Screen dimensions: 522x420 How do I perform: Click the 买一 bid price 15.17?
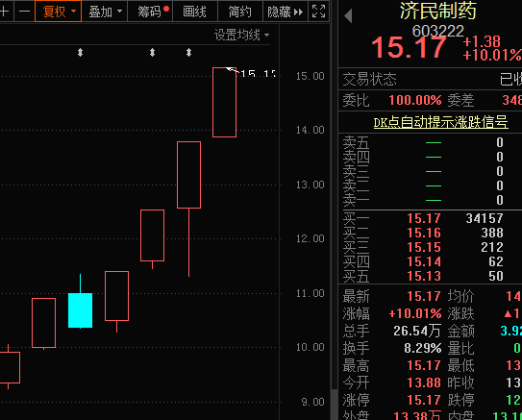(x=424, y=218)
